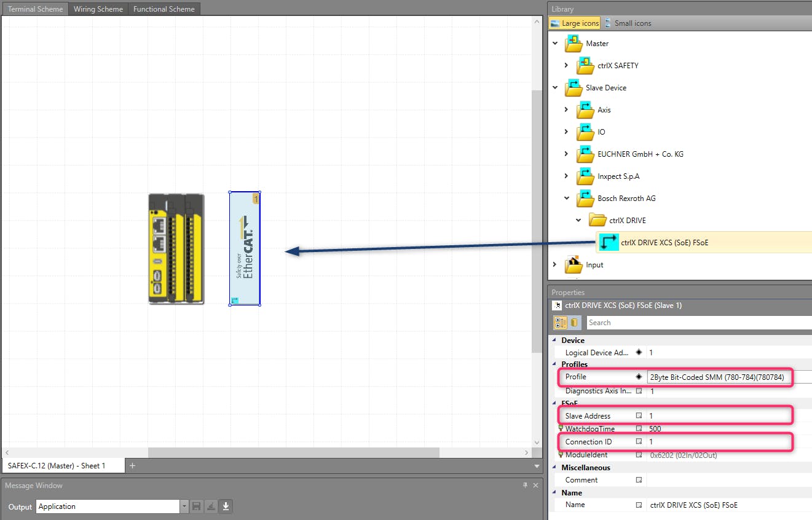This screenshot has width=812, height=520.
Task: Open the Functional Scheme tab
Action: (x=164, y=9)
